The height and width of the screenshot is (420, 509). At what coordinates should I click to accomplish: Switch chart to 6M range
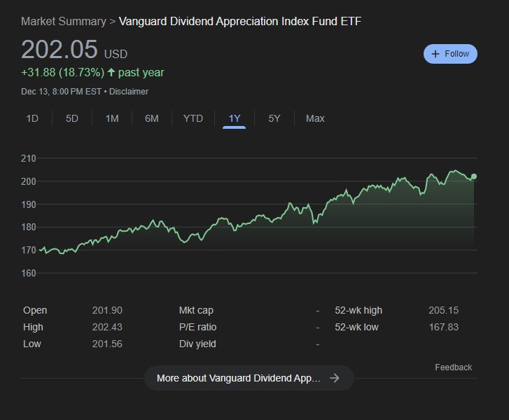152,118
